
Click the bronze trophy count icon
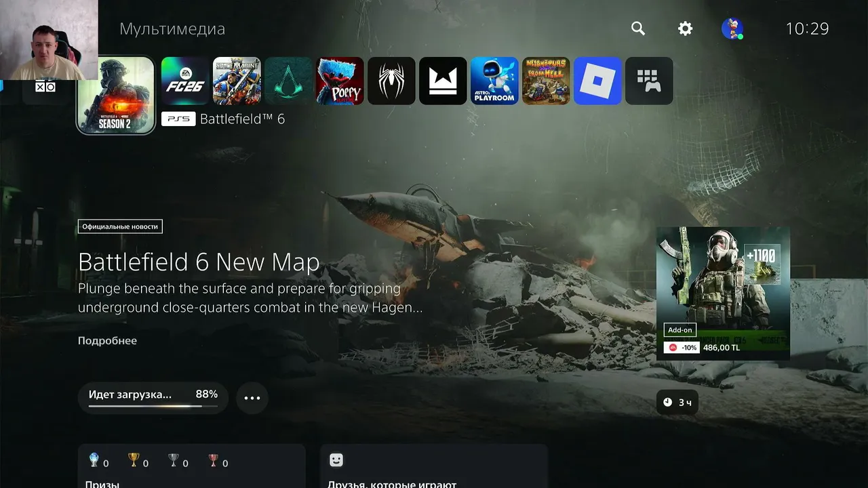(214, 460)
